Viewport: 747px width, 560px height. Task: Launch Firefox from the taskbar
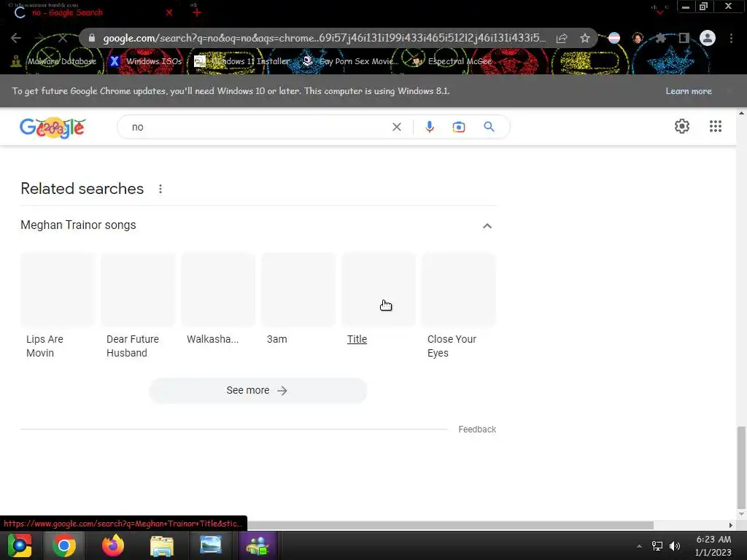[113, 545]
